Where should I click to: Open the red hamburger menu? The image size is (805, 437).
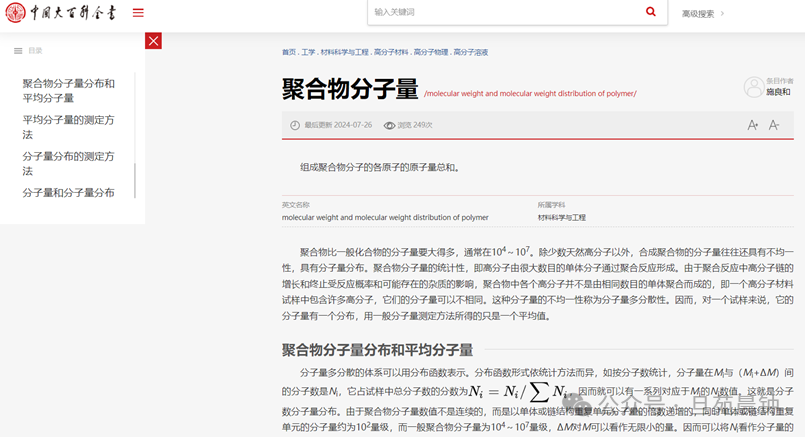pyautogui.click(x=138, y=12)
